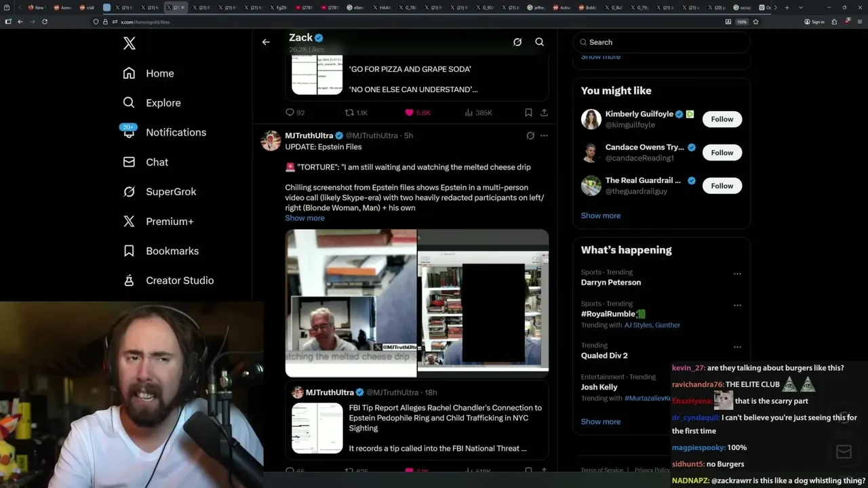Viewport: 868px width, 488px height.
Task: Open the Explore page
Action: pyautogui.click(x=152, y=103)
